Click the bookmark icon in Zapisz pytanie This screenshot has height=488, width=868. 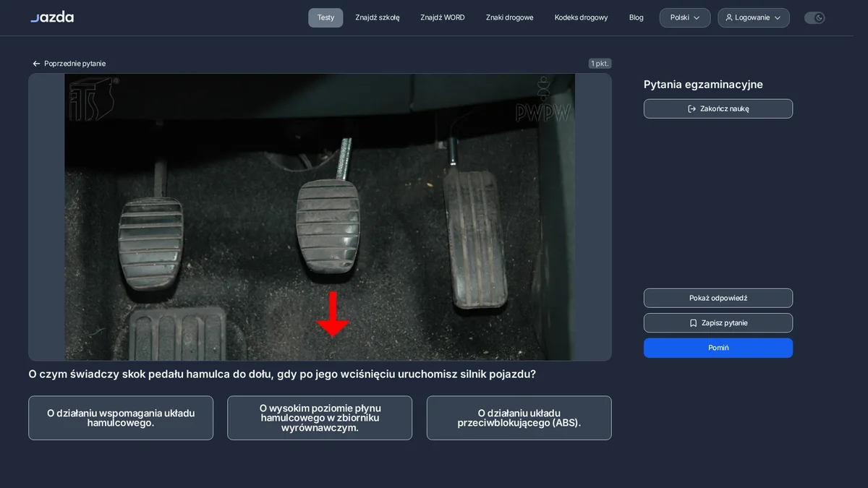click(x=693, y=323)
